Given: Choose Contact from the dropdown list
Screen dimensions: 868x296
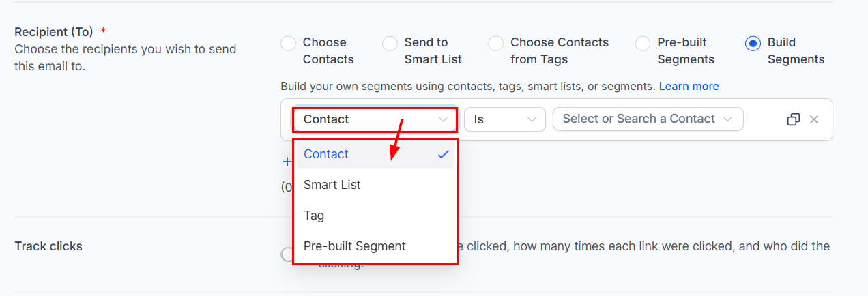Looking at the screenshot, I should (375, 154).
